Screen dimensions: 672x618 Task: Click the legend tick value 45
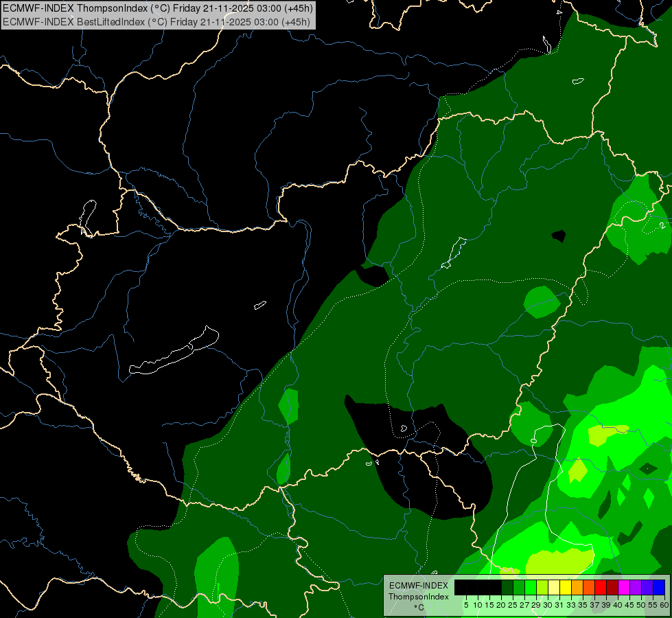(x=629, y=605)
